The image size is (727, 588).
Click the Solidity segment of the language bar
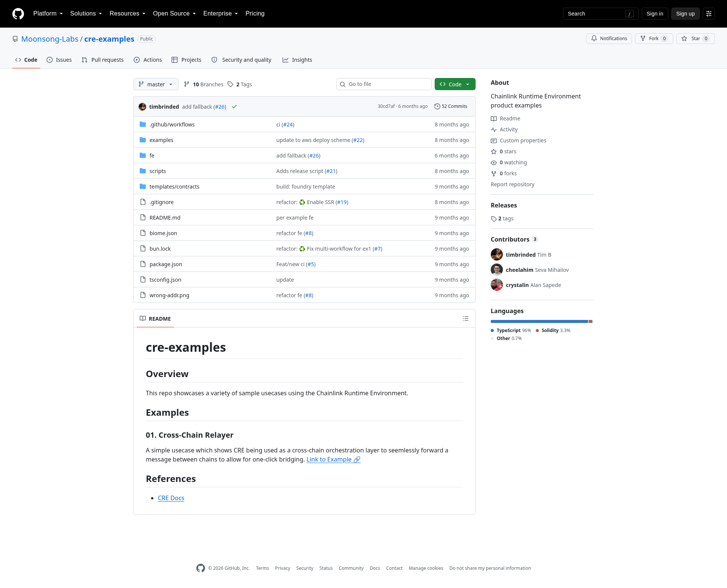590,321
